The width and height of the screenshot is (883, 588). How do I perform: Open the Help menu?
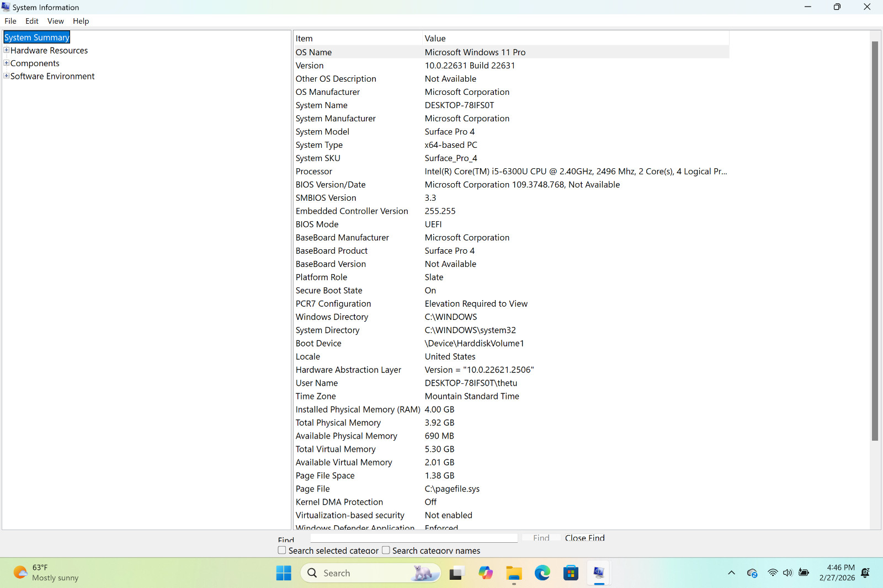[81, 21]
